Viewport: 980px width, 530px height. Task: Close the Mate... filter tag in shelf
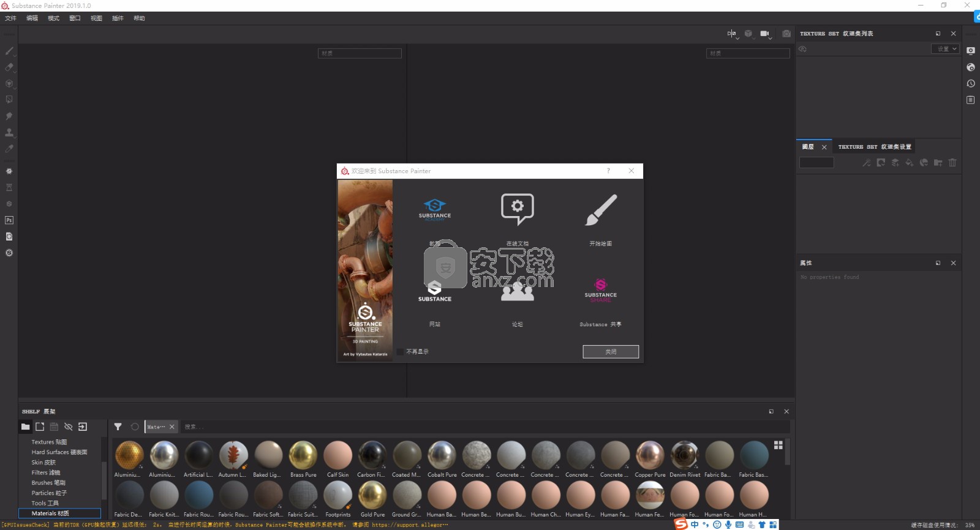[172, 427]
